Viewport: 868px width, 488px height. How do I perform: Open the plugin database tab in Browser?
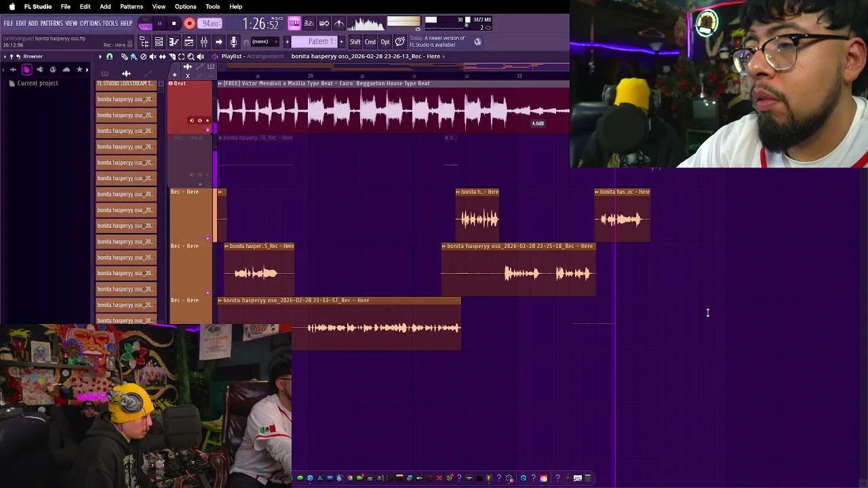pyautogui.click(x=40, y=70)
